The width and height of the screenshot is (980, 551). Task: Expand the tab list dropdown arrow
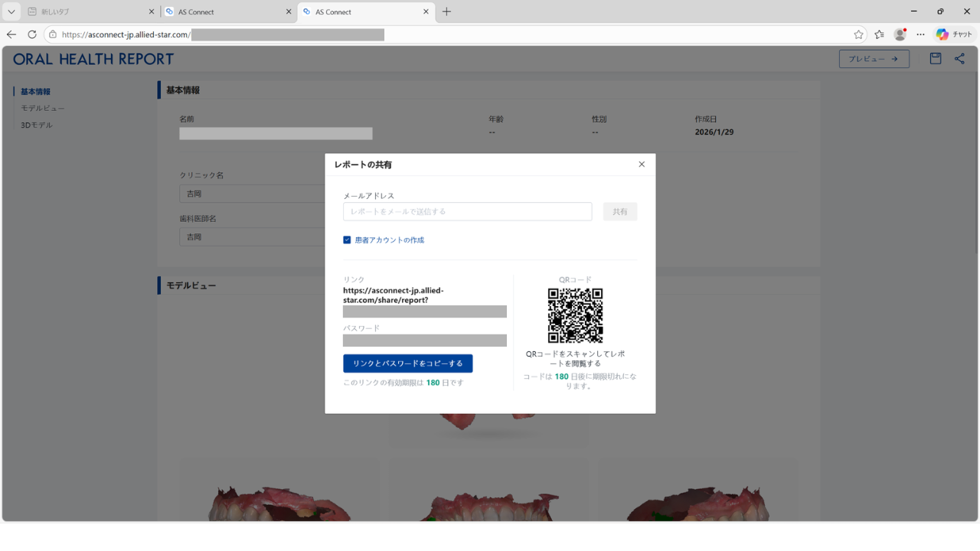pyautogui.click(x=11, y=11)
